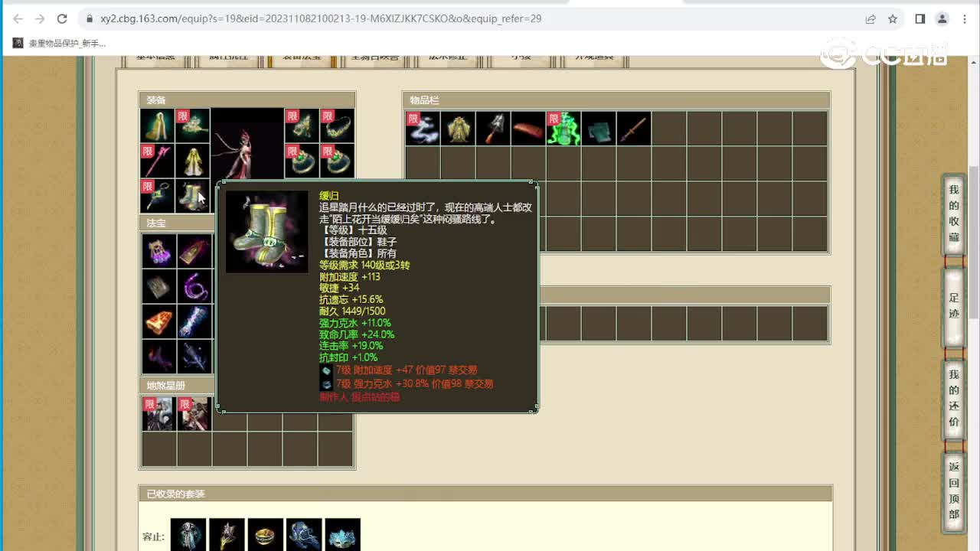
Task: Open the 崇里物品保护 bookmark
Action: [60, 43]
